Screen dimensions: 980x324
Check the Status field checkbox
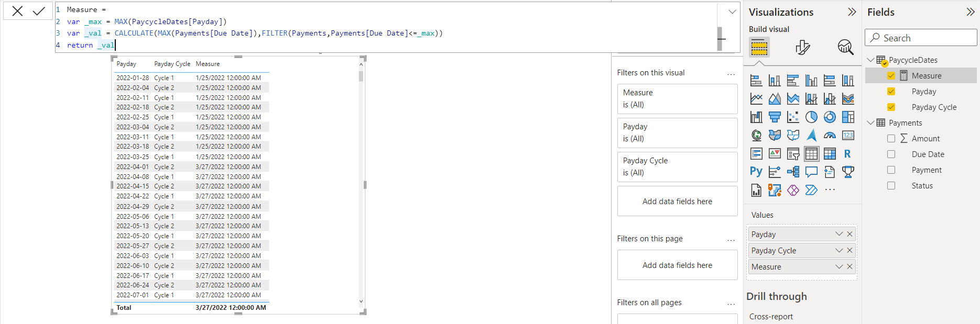pos(891,185)
